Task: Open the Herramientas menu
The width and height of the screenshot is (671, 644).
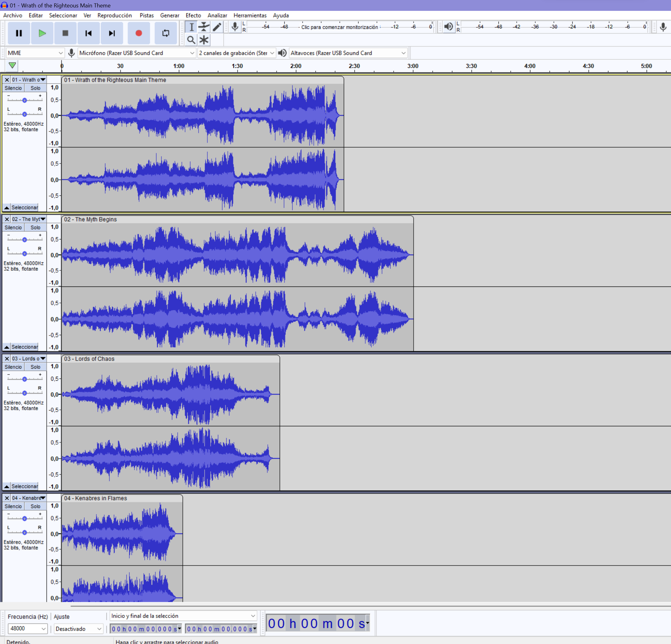Action: point(250,15)
